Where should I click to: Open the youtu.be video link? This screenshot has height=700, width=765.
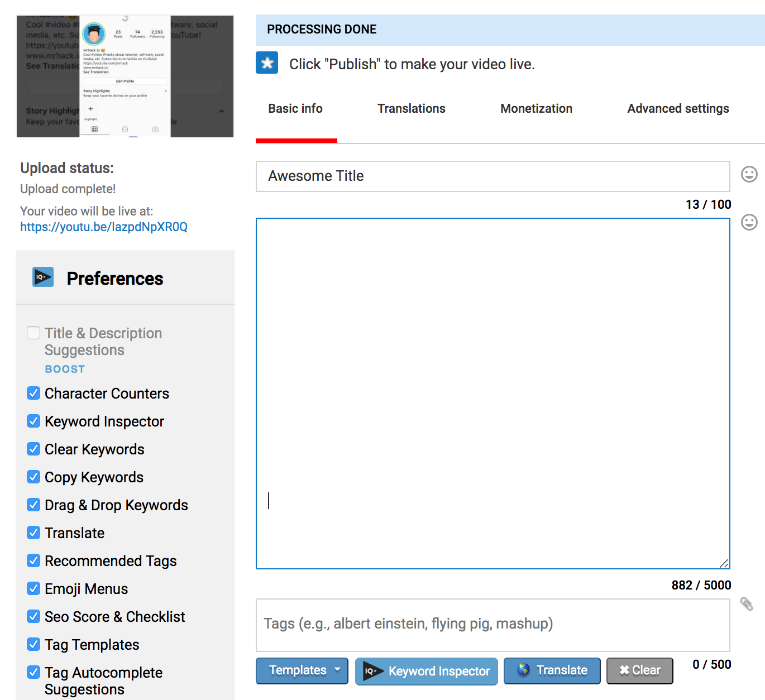click(x=104, y=227)
